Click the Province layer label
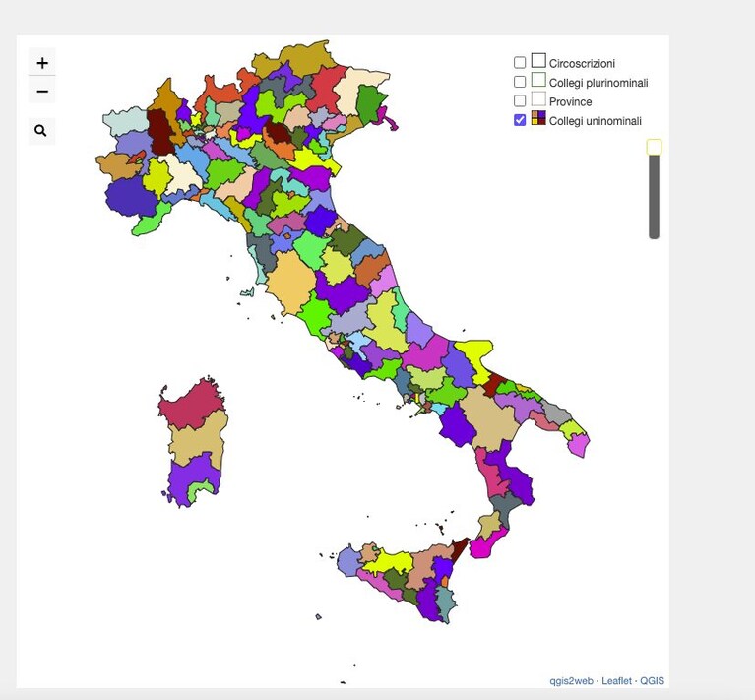The height and width of the screenshot is (700, 755). [x=570, y=102]
